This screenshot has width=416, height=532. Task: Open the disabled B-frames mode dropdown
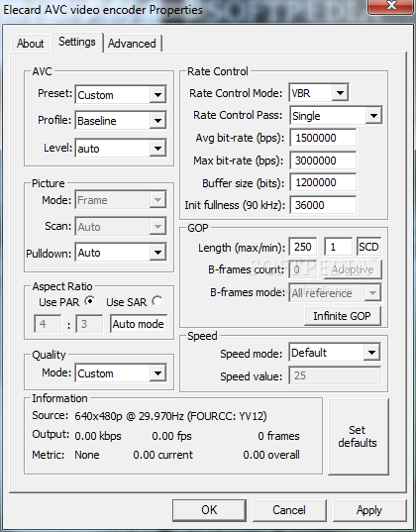tap(335, 293)
